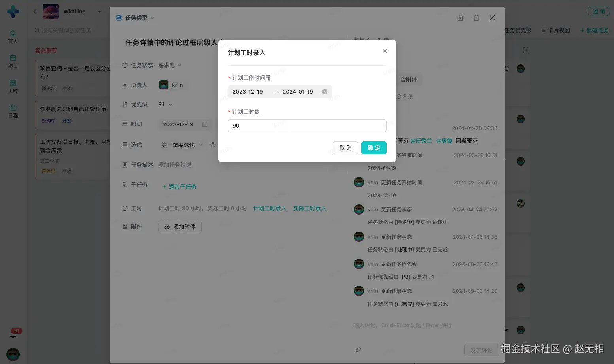Screen dimensions: 614x364
Task: Click 添加任务描述 placeholder
Action: click(x=175, y=165)
